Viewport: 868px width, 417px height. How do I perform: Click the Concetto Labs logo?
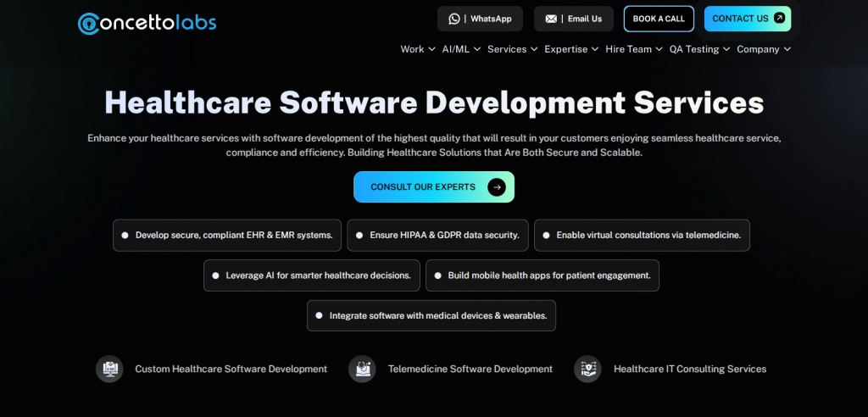click(x=147, y=23)
